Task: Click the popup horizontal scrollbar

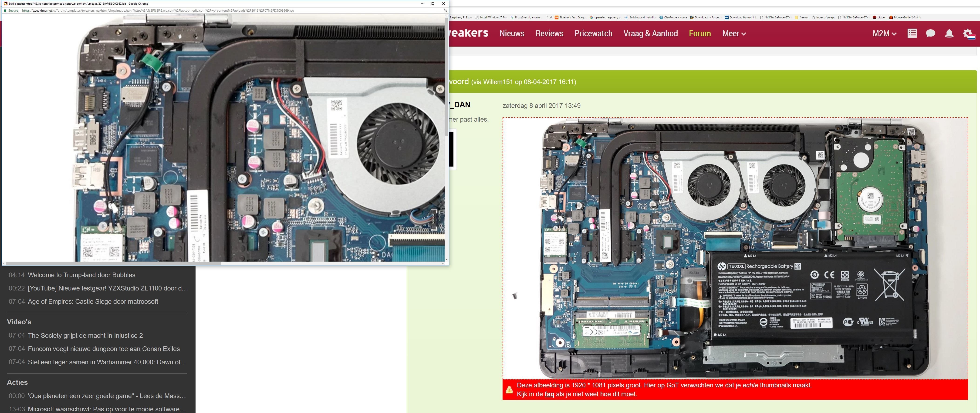Action: [114, 263]
